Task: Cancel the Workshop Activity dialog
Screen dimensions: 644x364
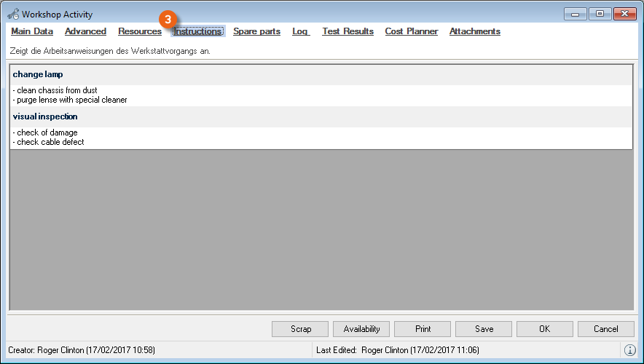Action: coord(605,329)
